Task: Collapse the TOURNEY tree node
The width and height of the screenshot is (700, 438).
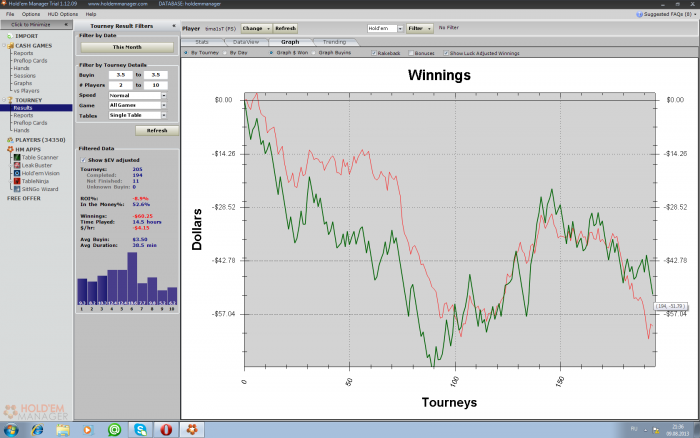Action: (x=4, y=100)
